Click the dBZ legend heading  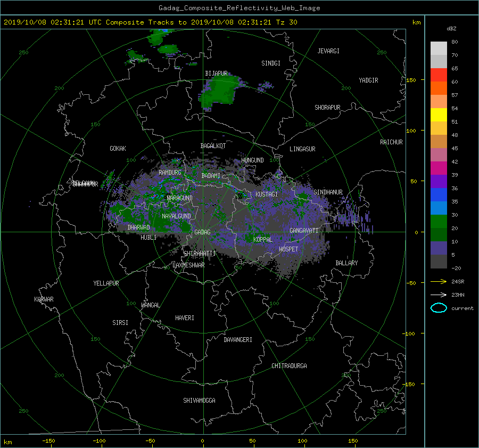pyautogui.click(x=451, y=29)
